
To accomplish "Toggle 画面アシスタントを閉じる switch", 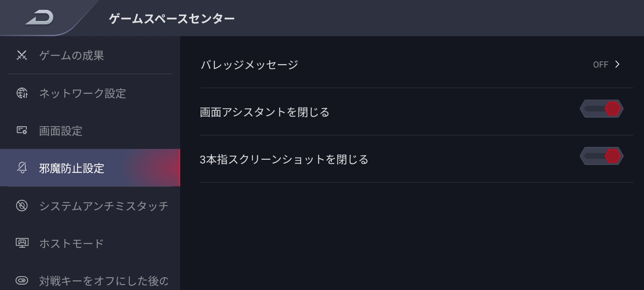I will point(601,109).
